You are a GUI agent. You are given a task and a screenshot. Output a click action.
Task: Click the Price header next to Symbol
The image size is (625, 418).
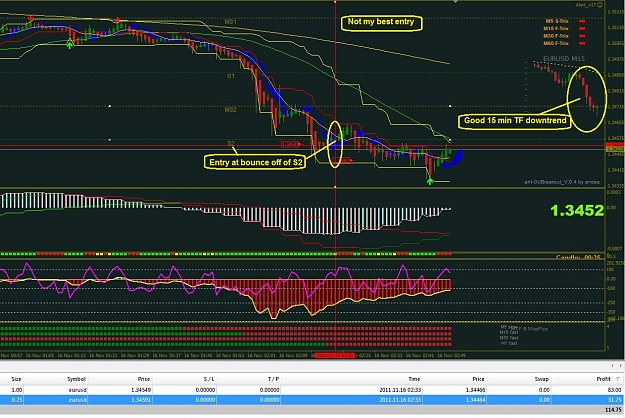(x=144, y=379)
